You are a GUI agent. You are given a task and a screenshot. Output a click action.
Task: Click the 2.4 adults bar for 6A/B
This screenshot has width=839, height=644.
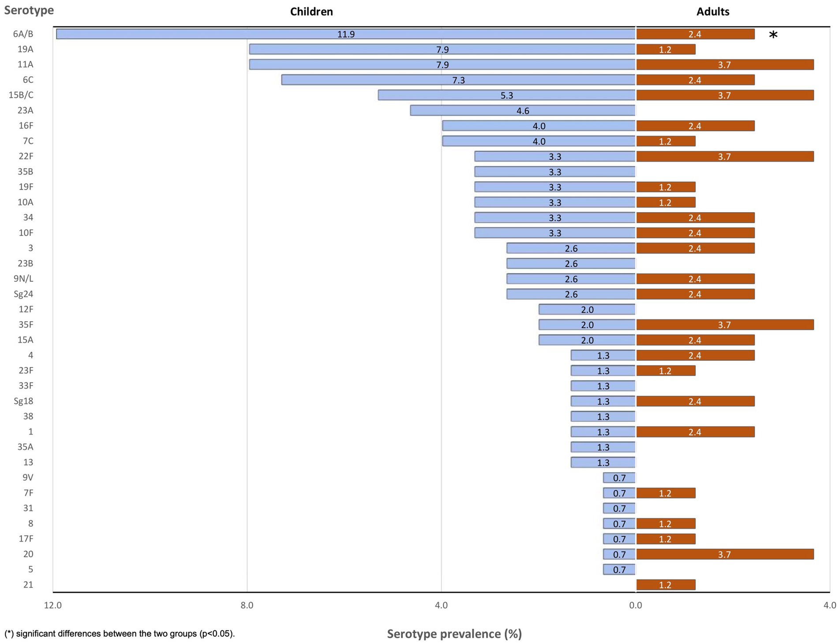coord(695,34)
